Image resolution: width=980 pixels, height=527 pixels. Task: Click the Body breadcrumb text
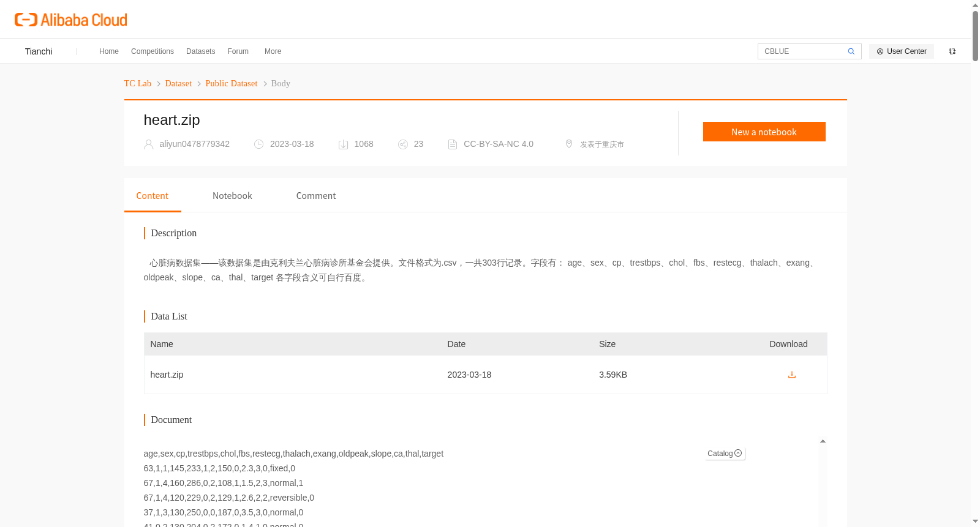pyautogui.click(x=281, y=83)
